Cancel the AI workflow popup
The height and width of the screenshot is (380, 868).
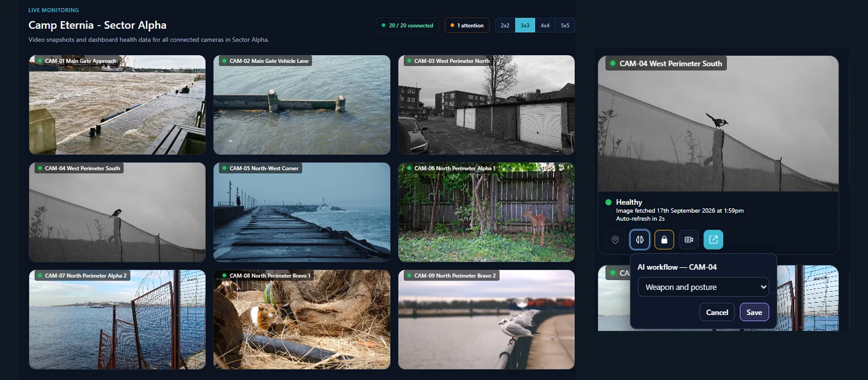(717, 312)
